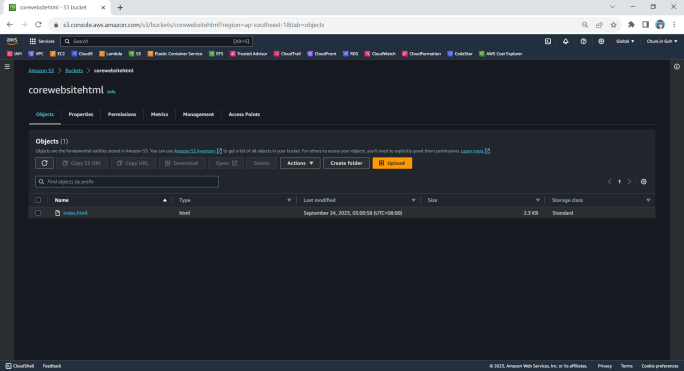Focus the AWS console search box
The image size is (684, 371).
(157, 41)
